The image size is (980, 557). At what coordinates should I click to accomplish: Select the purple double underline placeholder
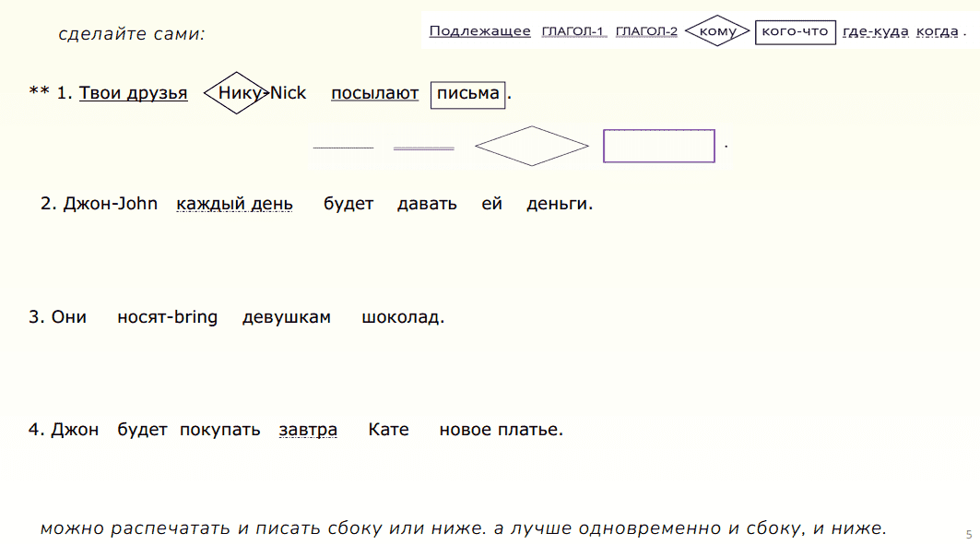click(x=423, y=148)
